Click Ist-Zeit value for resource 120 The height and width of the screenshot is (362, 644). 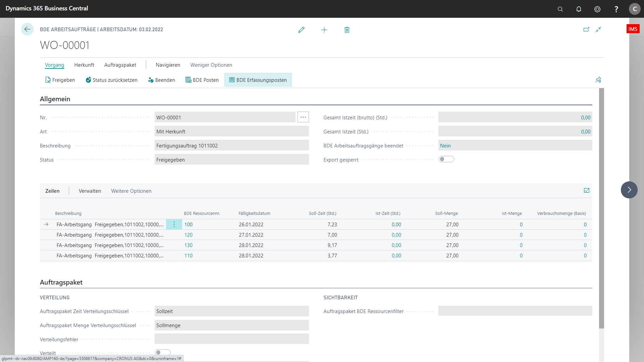(396, 235)
